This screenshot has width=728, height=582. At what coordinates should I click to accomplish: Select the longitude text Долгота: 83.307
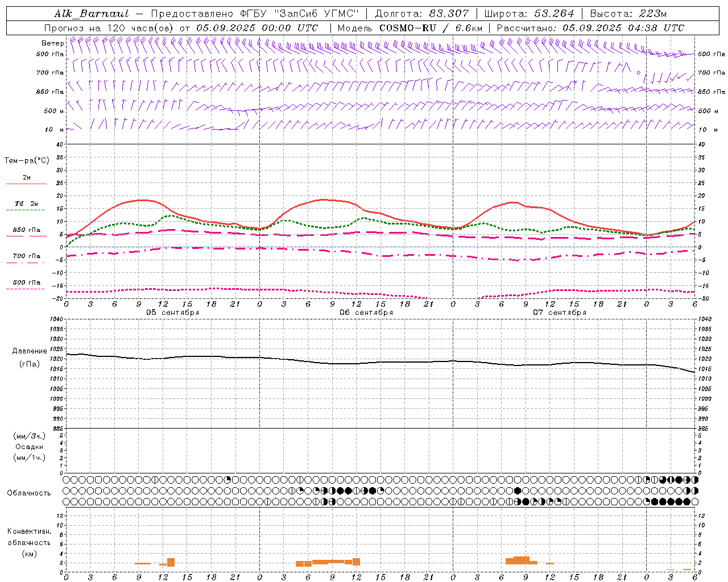pos(422,14)
